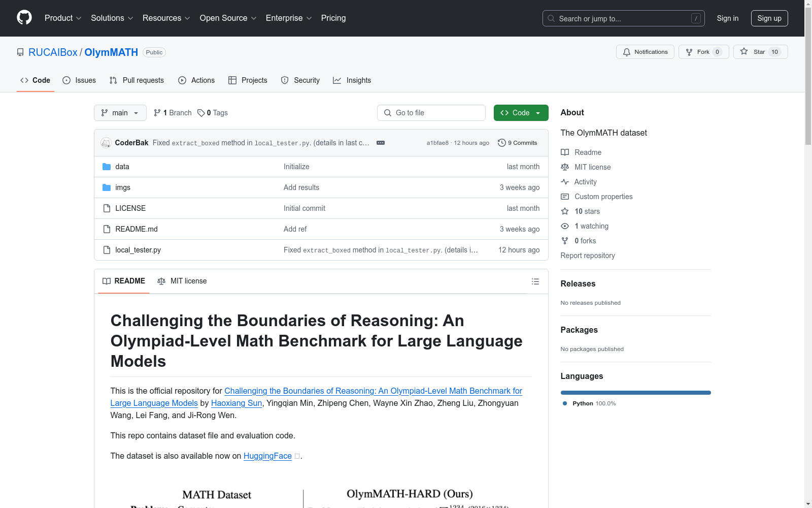Click the magnifier icon in Go to file
The width and height of the screenshot is (812, 508).
click(x=388, y=113)
